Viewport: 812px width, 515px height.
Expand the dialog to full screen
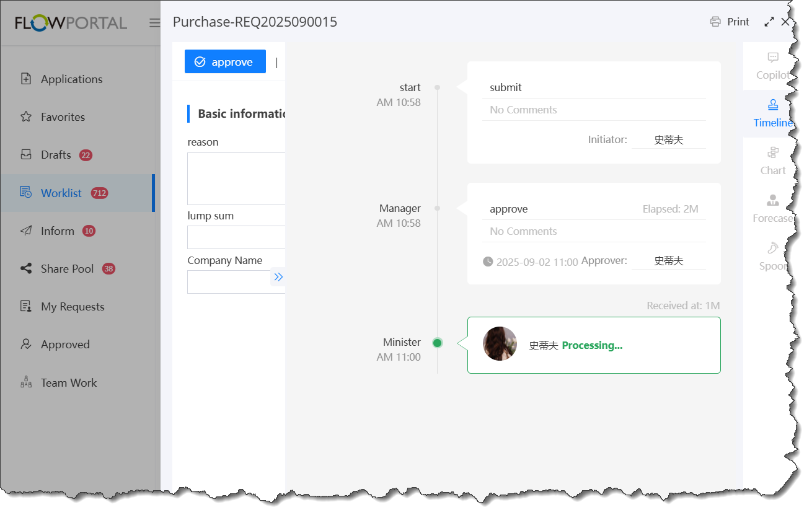pyautogui.click(x=769, y=22)
